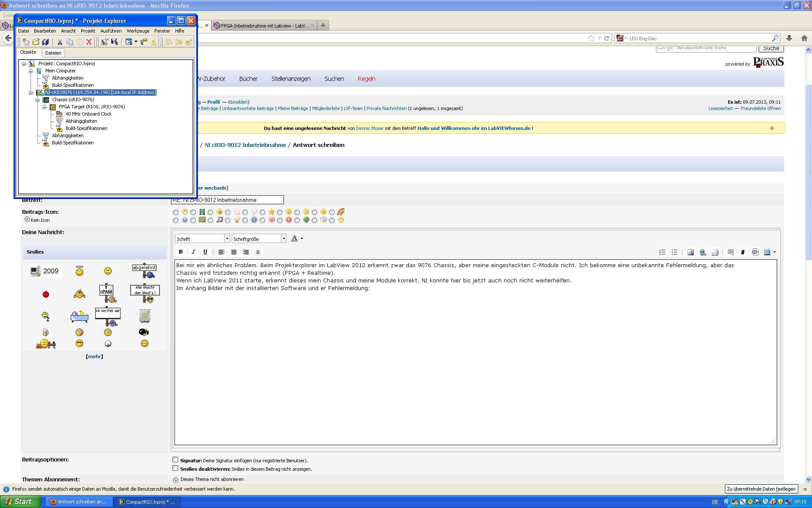Click the cut scissors icon
812x508 pixels.
tap(60, 42)
